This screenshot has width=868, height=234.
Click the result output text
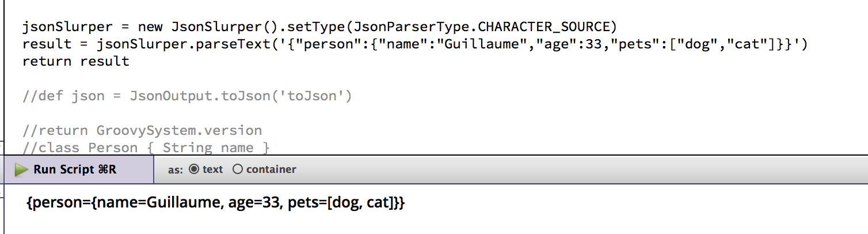coord(216,203)
